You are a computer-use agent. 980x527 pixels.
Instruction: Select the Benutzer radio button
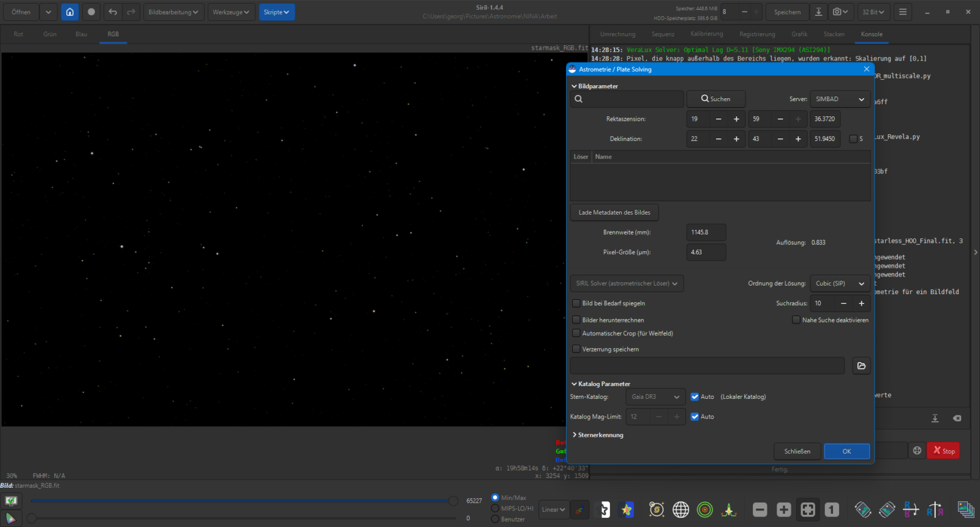pyautogui.click(x=495, y=519)
